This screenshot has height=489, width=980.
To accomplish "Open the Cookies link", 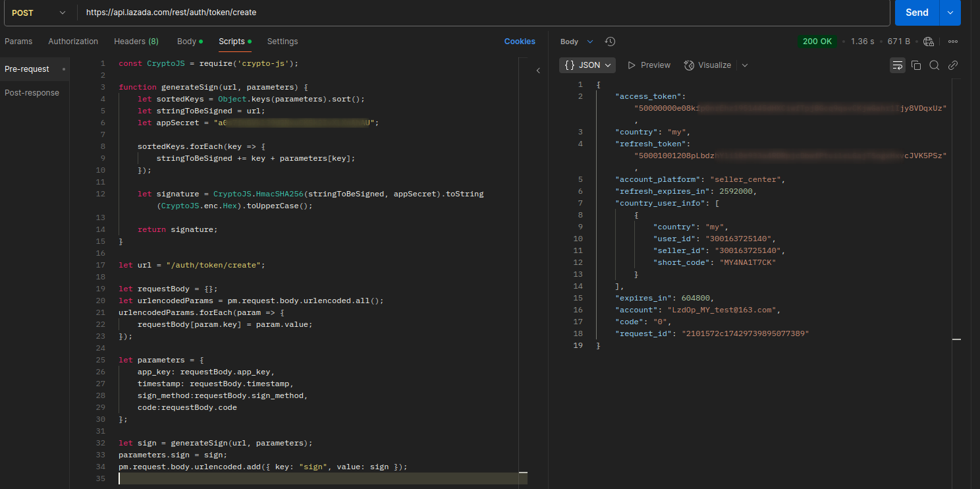I will click(x=520, y=42).
